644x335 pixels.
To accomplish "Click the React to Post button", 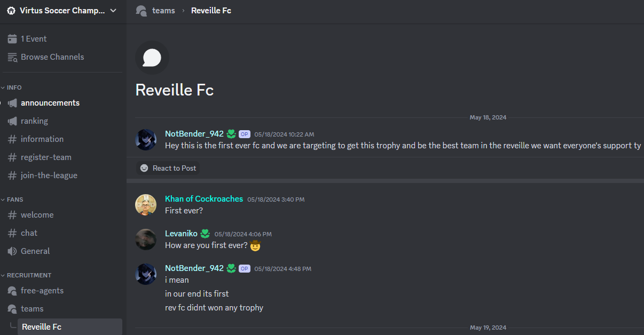I will 168,168.
